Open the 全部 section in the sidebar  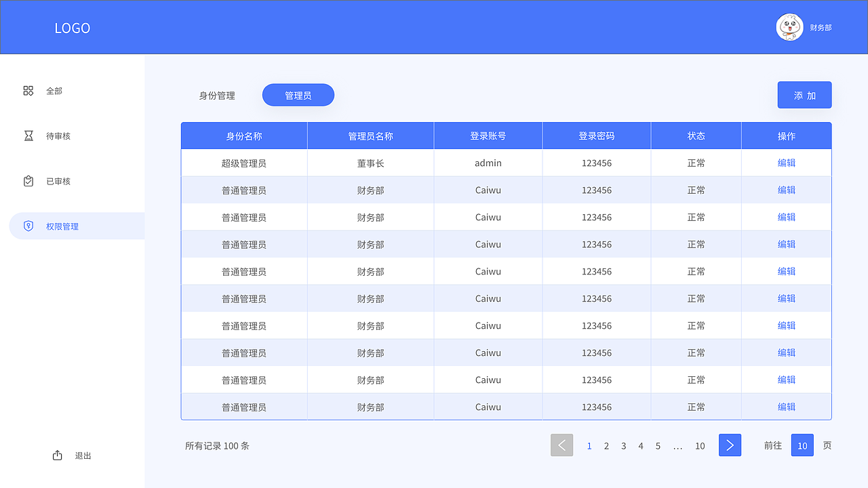[54, 90]
